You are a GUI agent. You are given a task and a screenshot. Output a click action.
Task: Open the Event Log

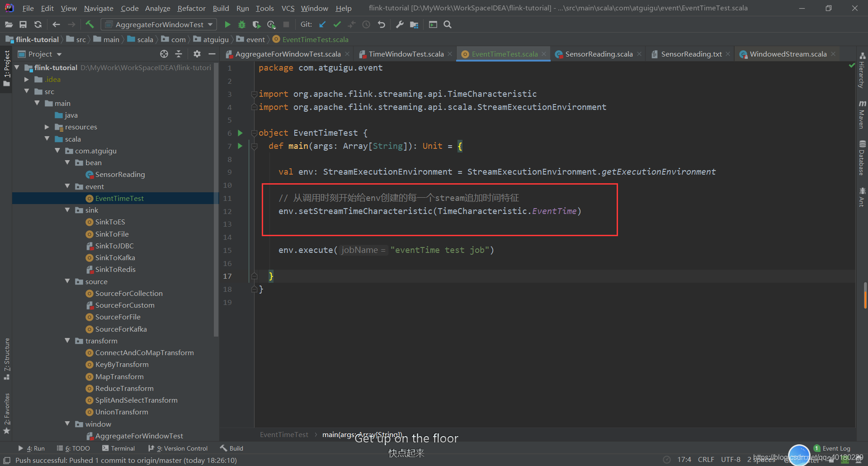(832, 448)
